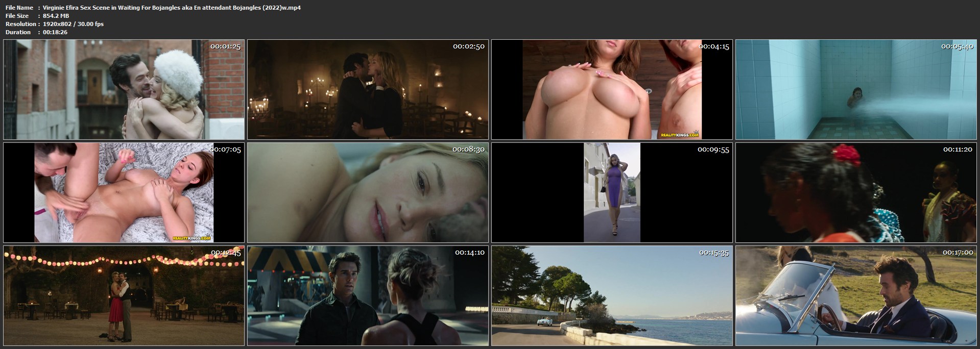Click the 00:05:40 timestamp label
This screenshot has height=349, width=980.
pyautogui.click(x=957, y=46)
